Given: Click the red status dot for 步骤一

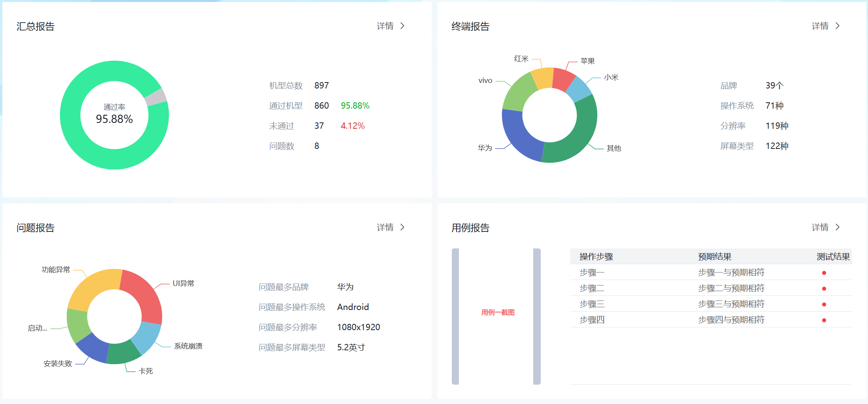Looking at the screenshot, I should pyautogui.click(x=824, y=273).
